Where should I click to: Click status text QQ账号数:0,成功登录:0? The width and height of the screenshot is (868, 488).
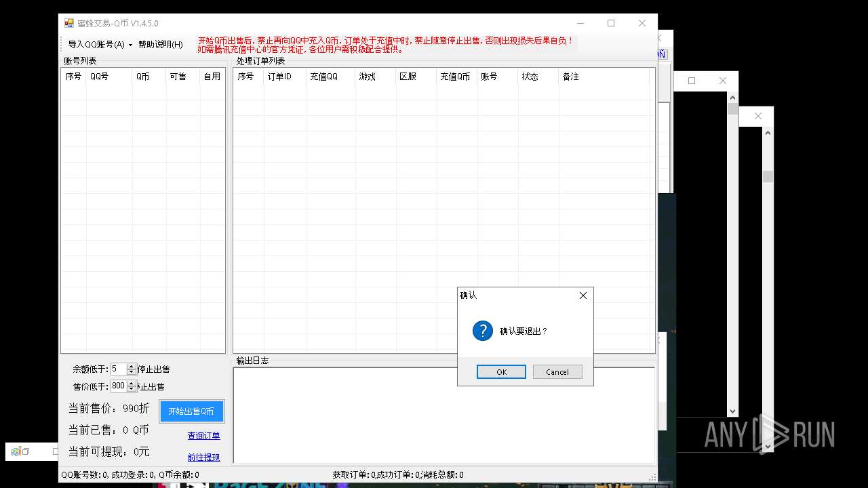(x=108, y=475)
